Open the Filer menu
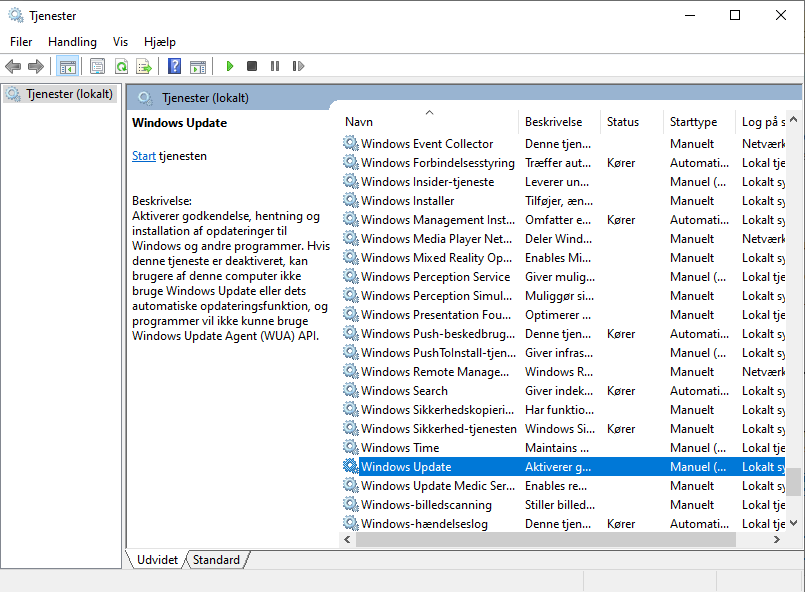Screen dimensions: 805x592 tap(21, 42)
